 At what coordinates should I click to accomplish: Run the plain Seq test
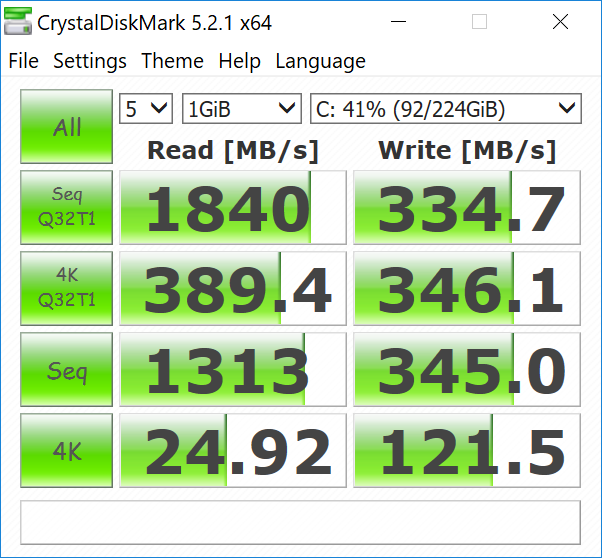(66, 369)
